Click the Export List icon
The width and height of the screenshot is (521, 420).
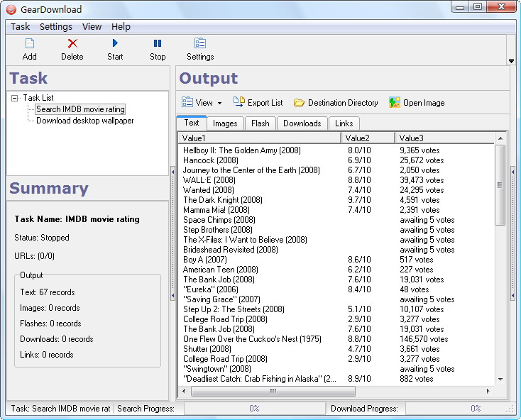[x=239, y=102]
